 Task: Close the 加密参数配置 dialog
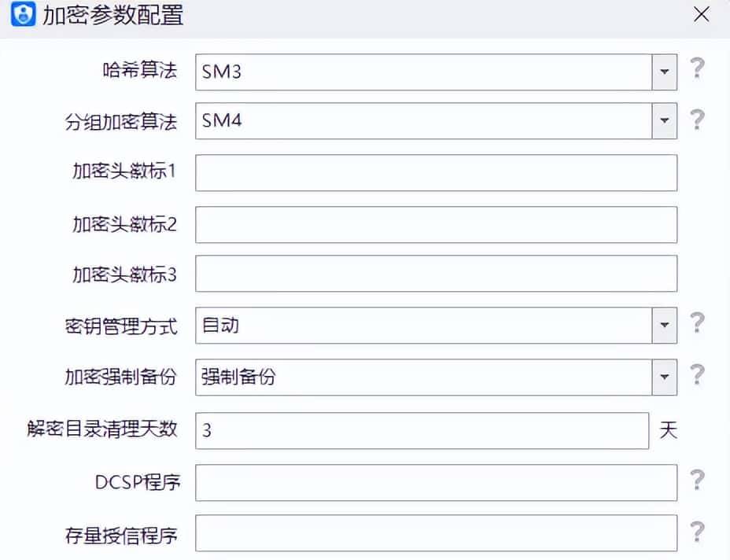(701, 14)
